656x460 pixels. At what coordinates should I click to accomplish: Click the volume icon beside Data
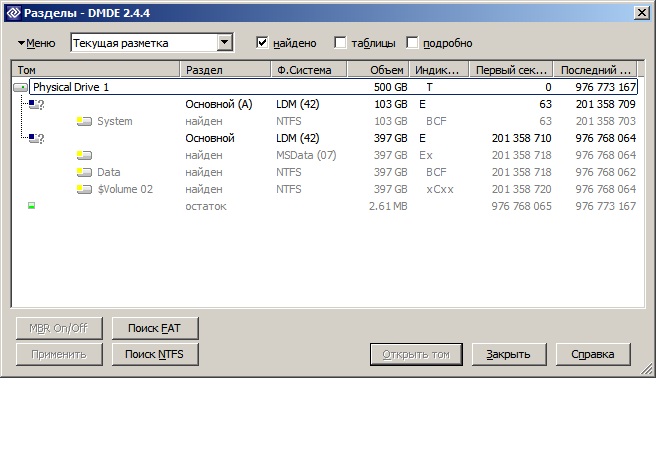[84, 172]
